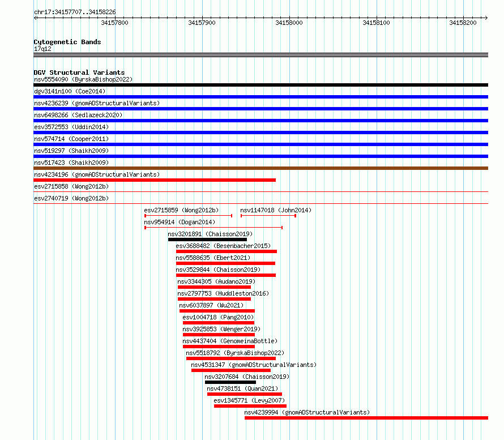Click the 34158000 ruler tick label
504x440 pixels.
(289, 23)
